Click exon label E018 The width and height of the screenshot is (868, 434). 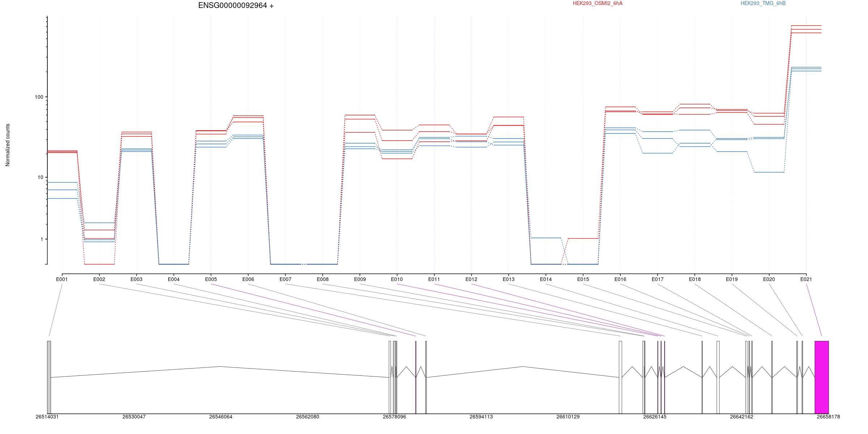[x=695, y=280]
